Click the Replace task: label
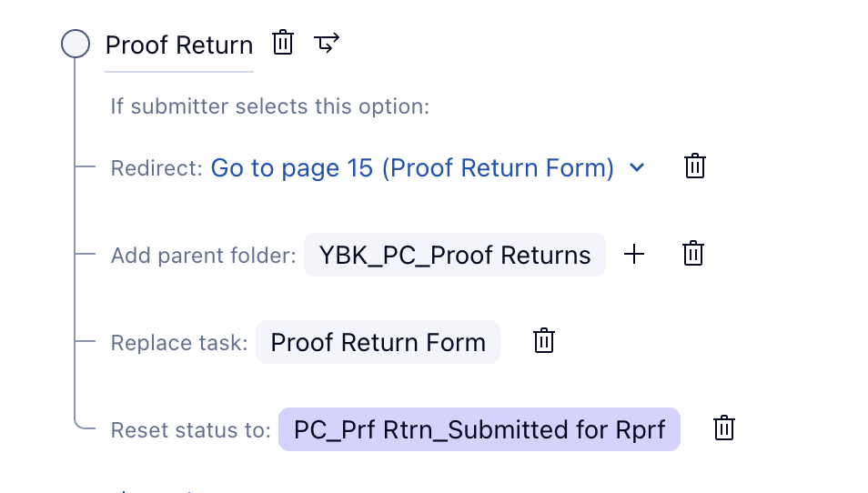Viewport: 868px width, 493px height. click(x=178, y=344)
